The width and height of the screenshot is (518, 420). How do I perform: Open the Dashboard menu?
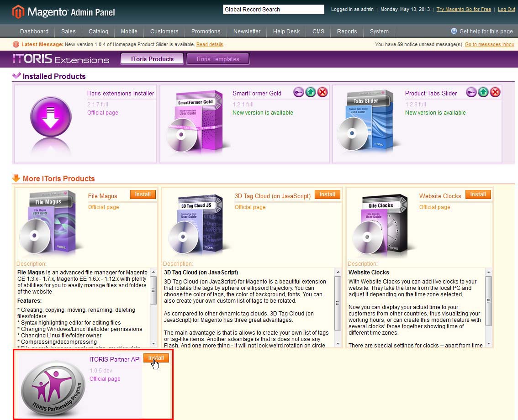click(34, 31)
